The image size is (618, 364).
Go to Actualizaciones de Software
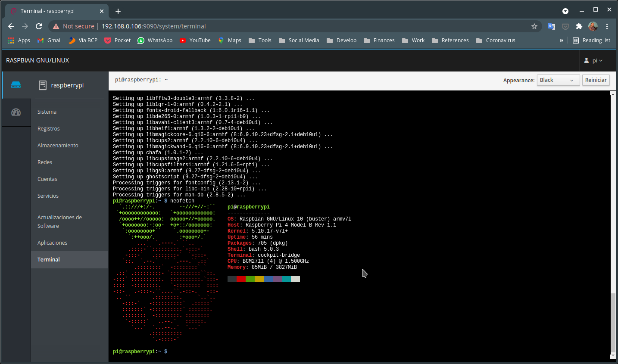59,221
